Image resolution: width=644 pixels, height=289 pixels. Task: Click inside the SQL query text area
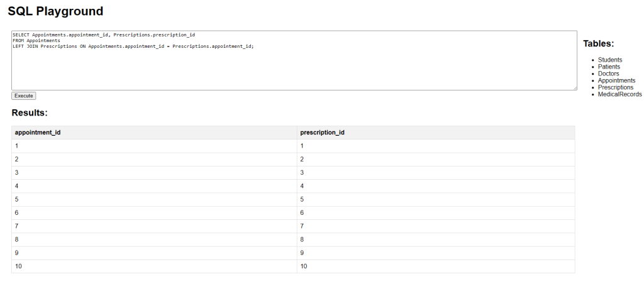pyautogui.click(x=294, y=60)
